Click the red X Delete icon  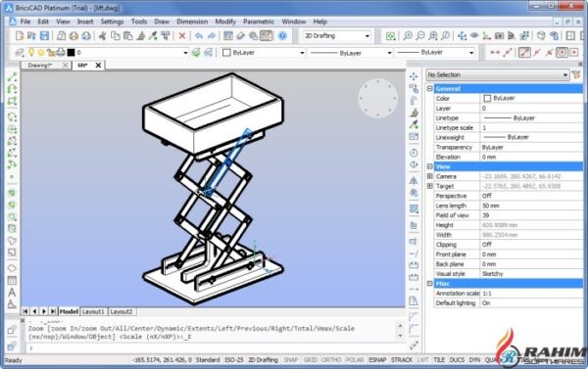click(182, 36)
